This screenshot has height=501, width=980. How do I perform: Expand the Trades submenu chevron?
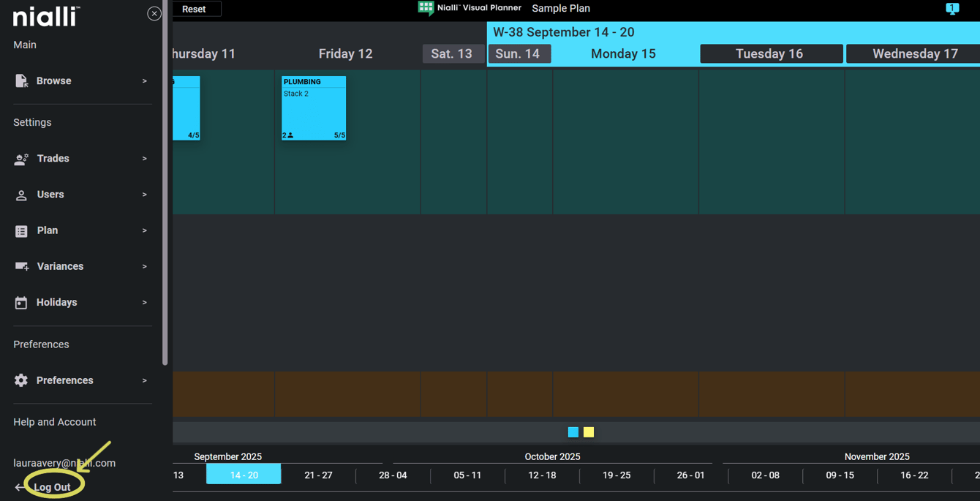point(144,159)
